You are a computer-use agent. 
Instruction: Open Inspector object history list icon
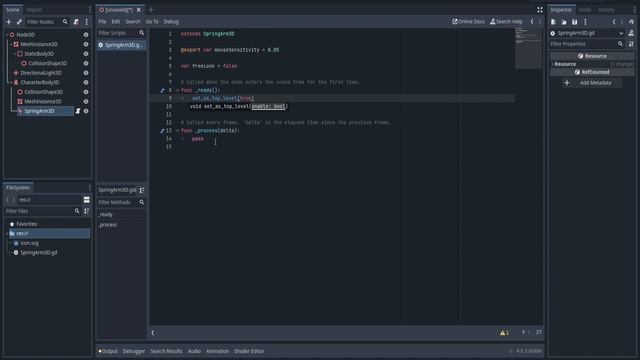(x=631, y=22)
